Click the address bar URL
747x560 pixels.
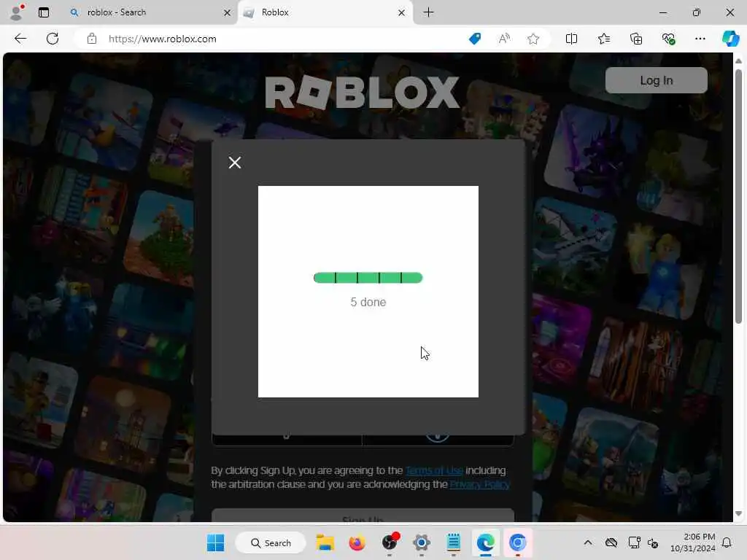click(163, 39)
